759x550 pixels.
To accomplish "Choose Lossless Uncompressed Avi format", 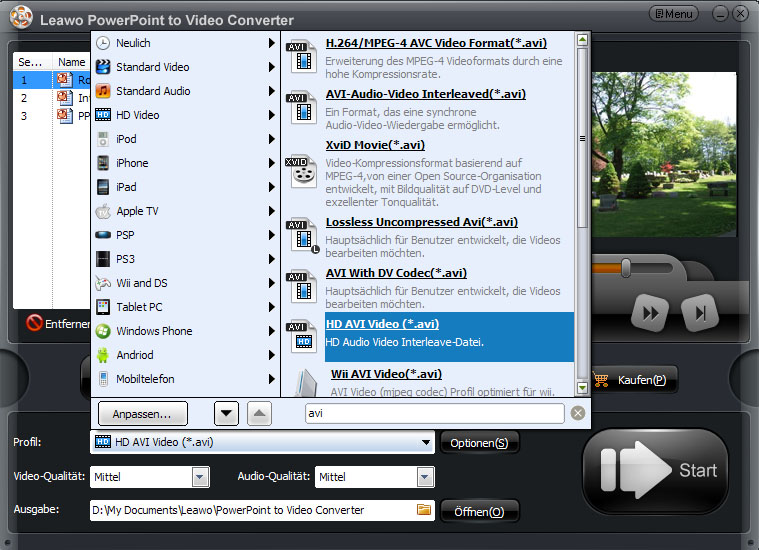I will (x=421, y=222).
